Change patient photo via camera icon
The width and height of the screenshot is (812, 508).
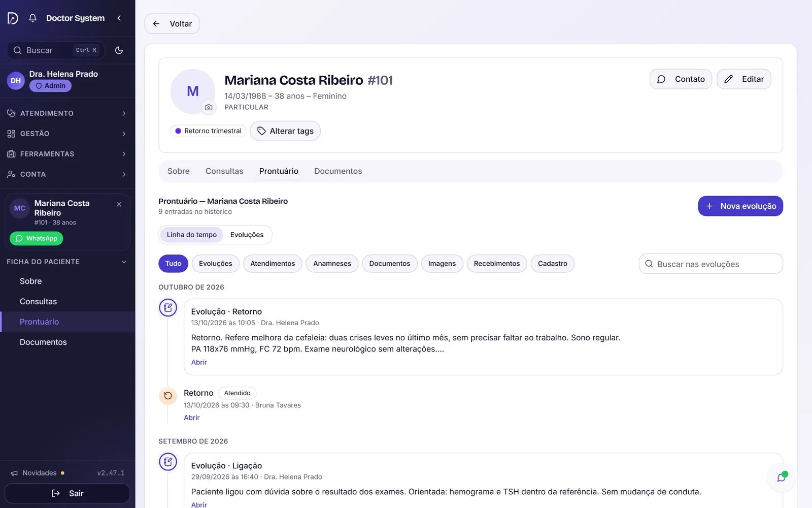click(209, 107)
